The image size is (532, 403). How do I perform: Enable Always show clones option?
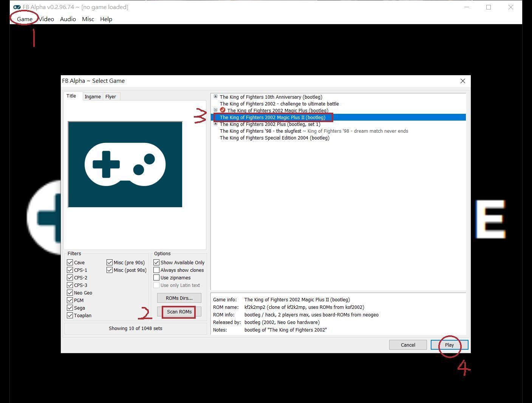pos(156,270)
